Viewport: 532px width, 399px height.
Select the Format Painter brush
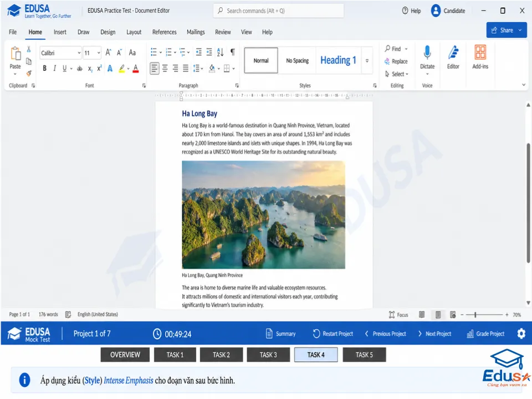pyautogui.click(x=29, y=73)
